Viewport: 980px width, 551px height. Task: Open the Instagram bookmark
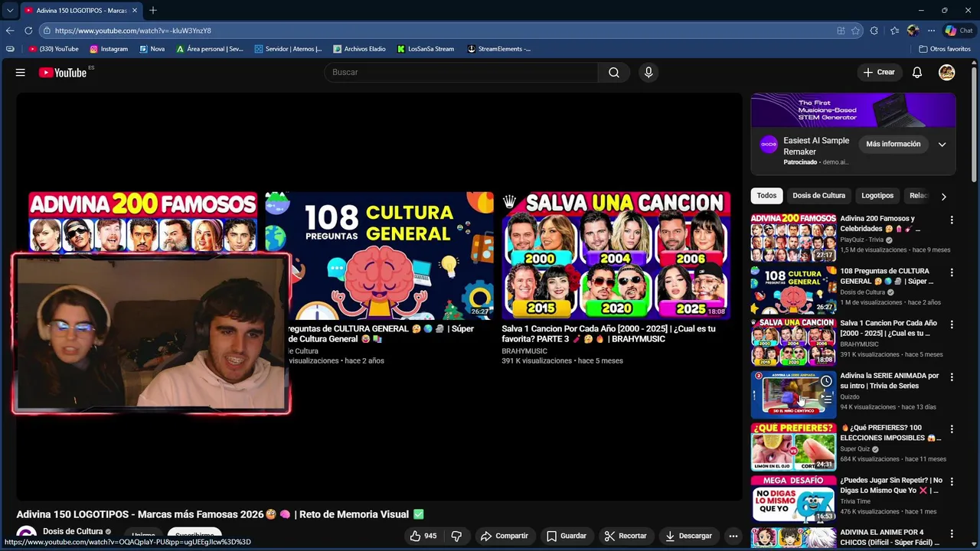[109, 49]
